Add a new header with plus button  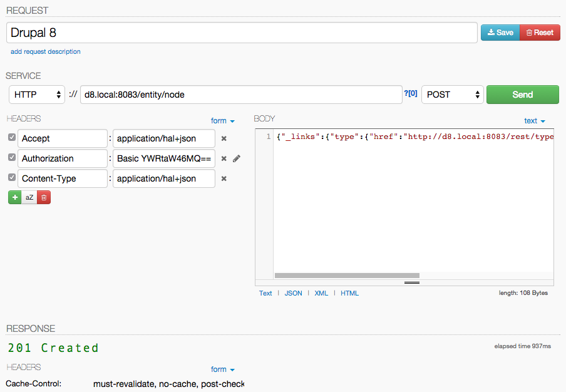(15, 197)
